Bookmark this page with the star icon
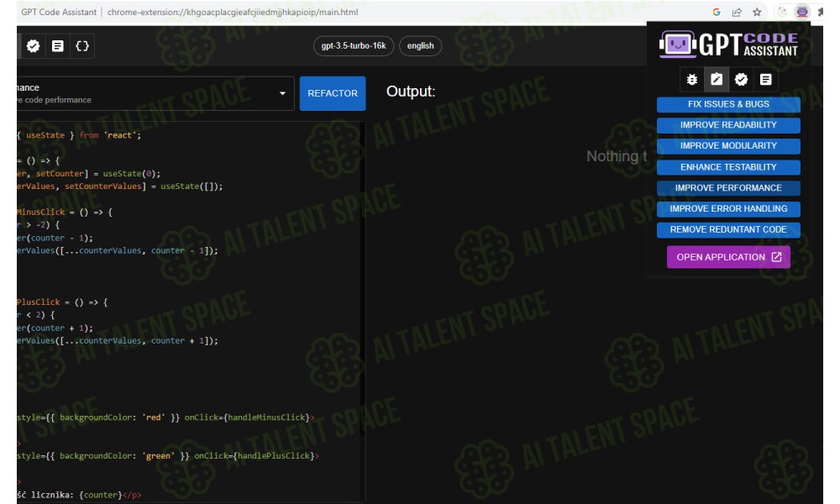Screen dimensions: 840x504 coord(757,12)
